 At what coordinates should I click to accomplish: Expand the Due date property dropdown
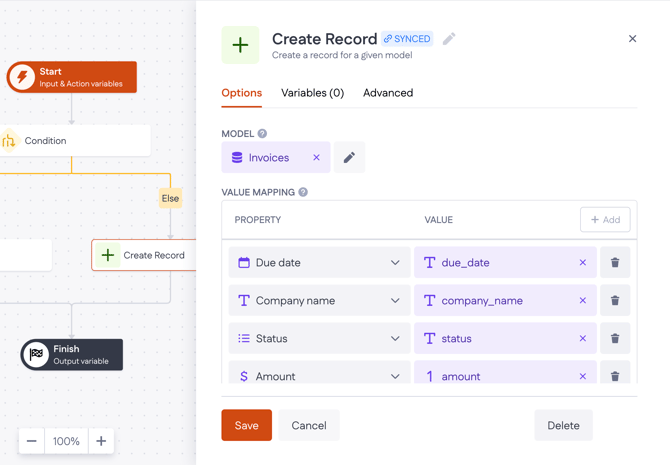click(395, 263)
